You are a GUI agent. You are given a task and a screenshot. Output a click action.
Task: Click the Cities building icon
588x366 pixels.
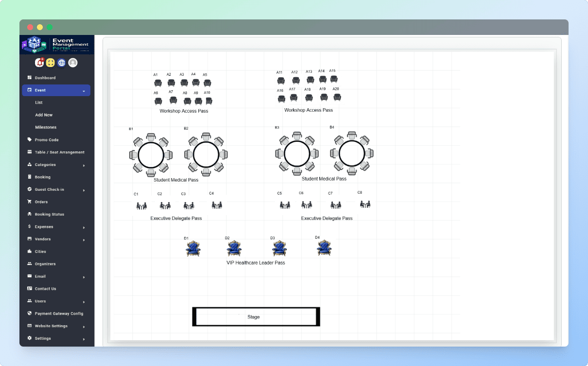30,251
